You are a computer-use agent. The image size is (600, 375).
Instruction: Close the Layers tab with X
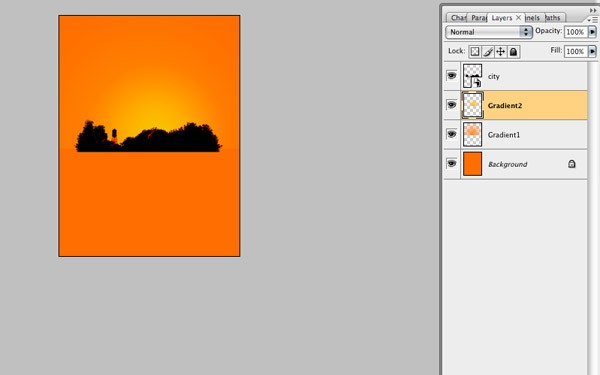[518, 18]
